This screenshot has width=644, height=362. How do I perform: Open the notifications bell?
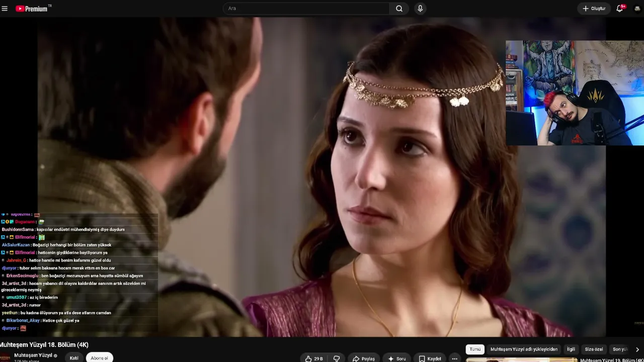pos(620,9)
